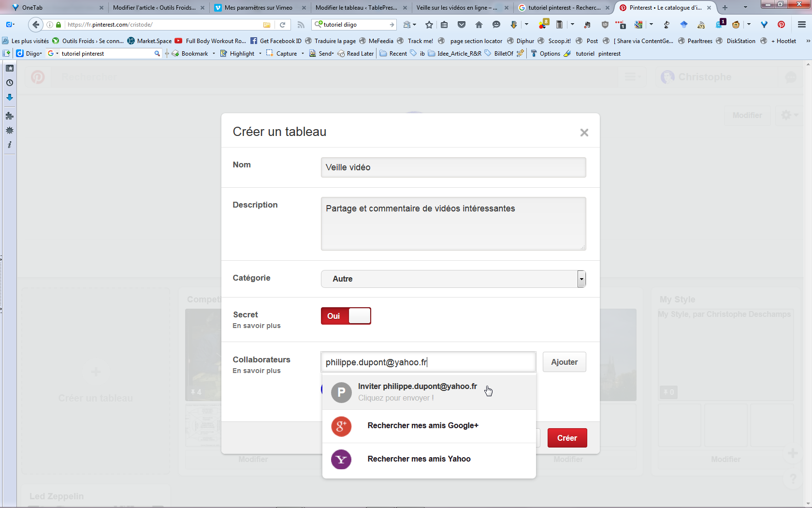Switch to the OneTab tab
This screenshot has width=812, height=508.
point(58,8)
